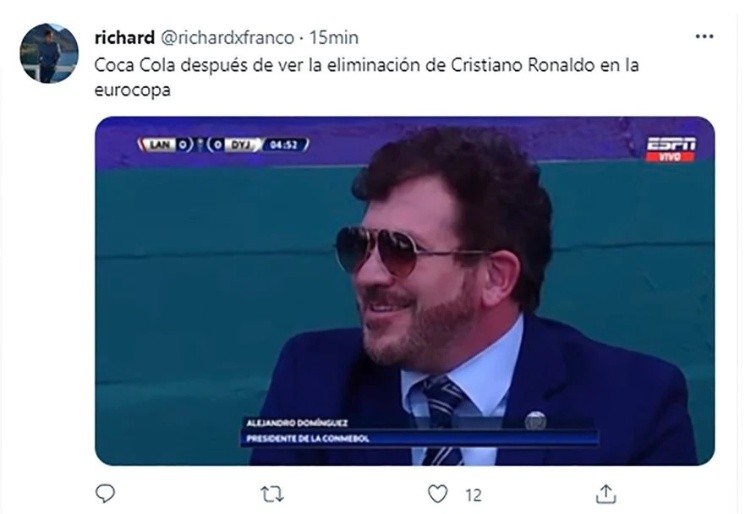This screenshot has height=514, width=745.
Task: Click the 04:52 match timer
Action: click(285, 144)
